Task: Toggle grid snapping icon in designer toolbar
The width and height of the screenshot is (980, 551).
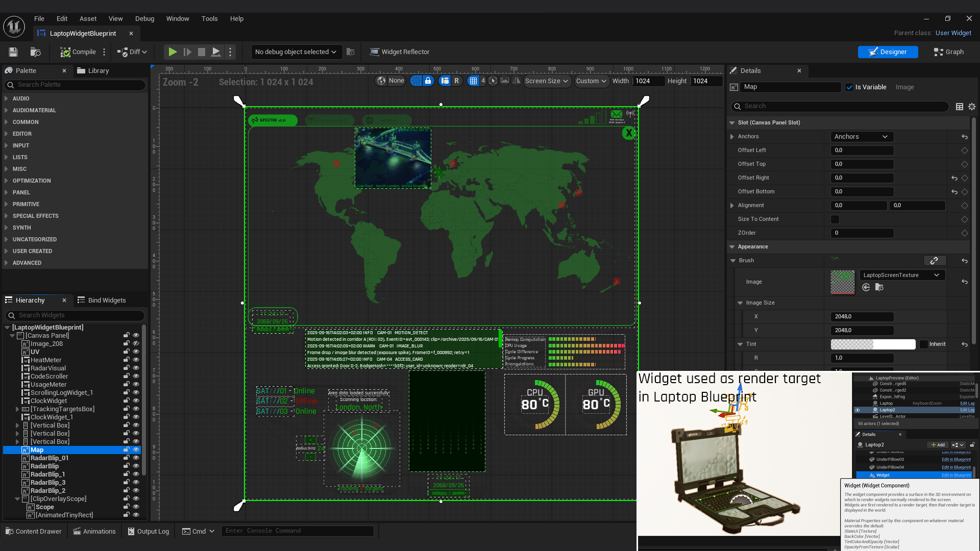Action: 473,81
